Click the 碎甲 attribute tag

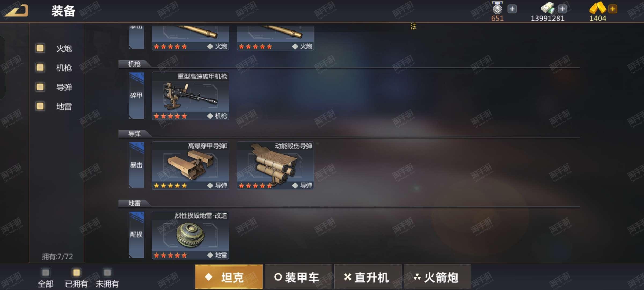pos(136,96)
